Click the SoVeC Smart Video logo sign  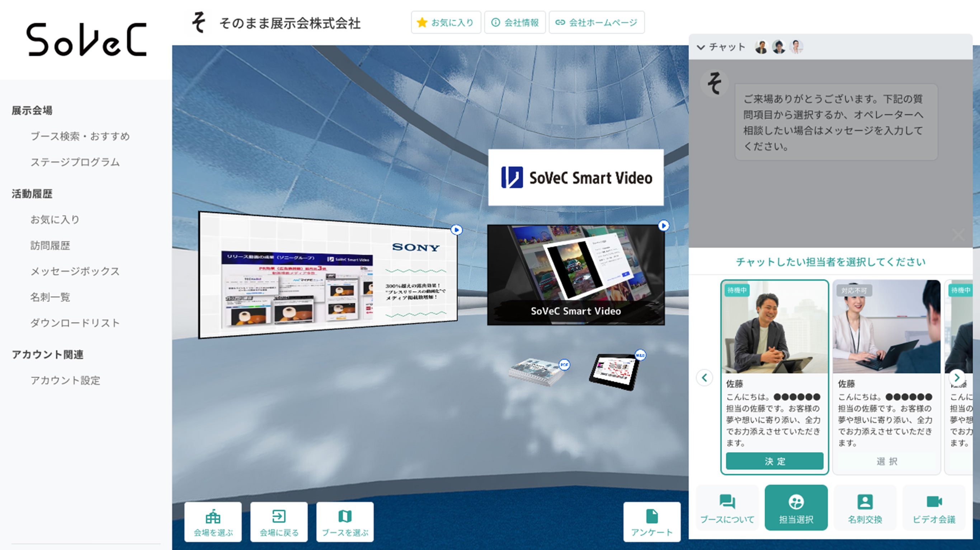click(576, 177)
